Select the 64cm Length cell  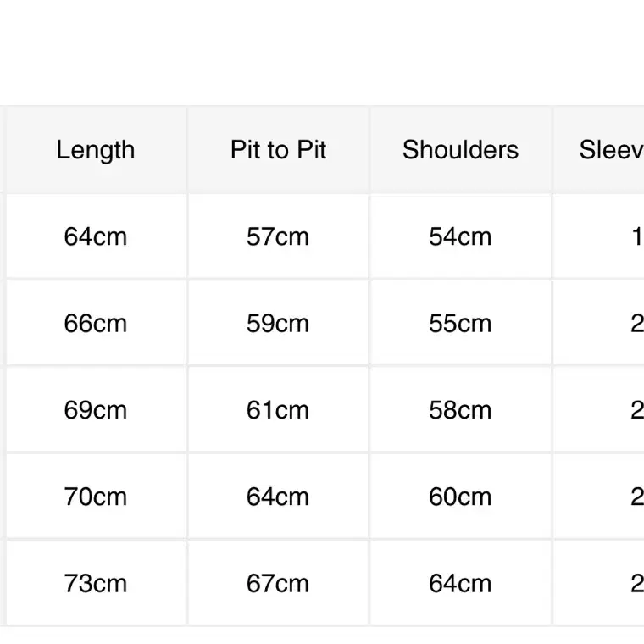(96, 236)
